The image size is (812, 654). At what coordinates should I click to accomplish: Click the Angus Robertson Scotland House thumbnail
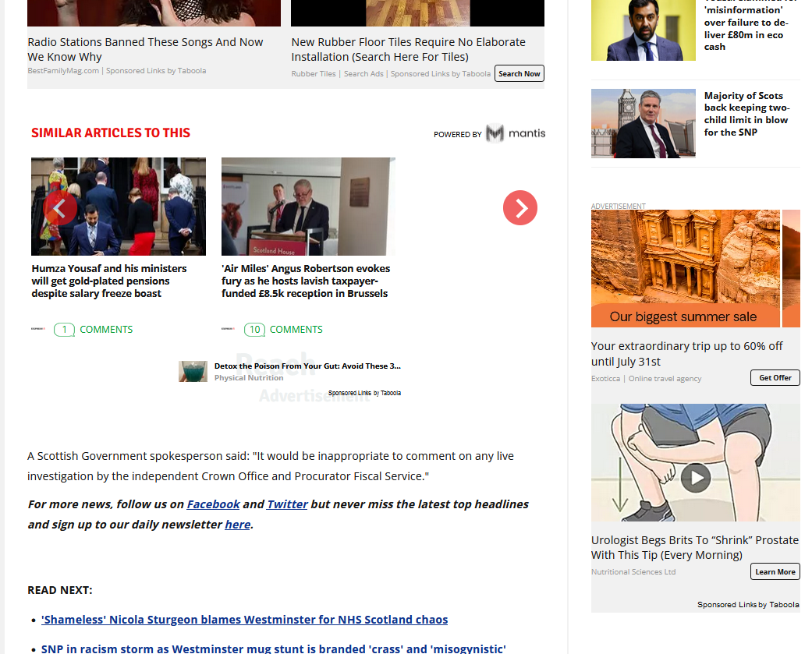308,207
